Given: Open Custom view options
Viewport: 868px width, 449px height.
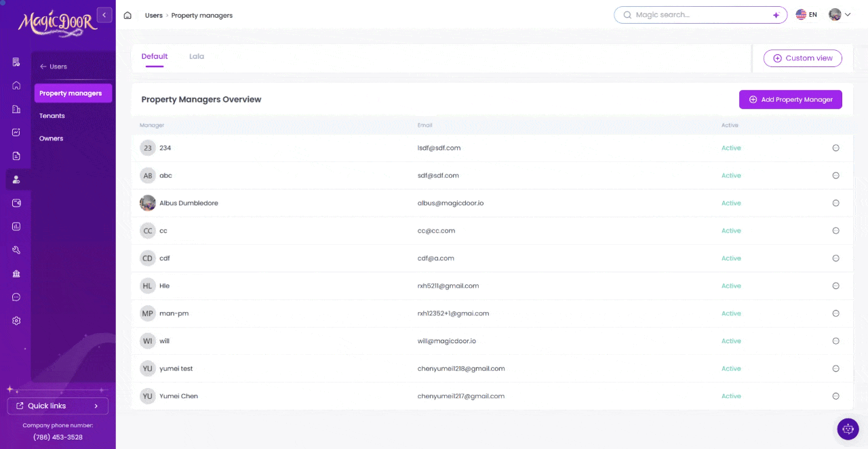Looking at the screenshot, I should pyautogui.click(x=802, y=58).
